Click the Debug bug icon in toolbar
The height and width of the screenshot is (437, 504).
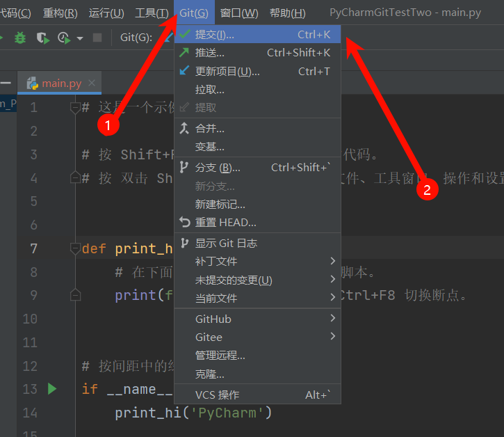click(20, 38)
